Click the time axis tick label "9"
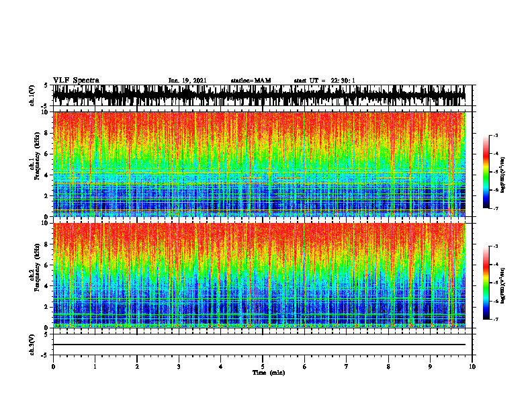 click(x=430, y=367)
